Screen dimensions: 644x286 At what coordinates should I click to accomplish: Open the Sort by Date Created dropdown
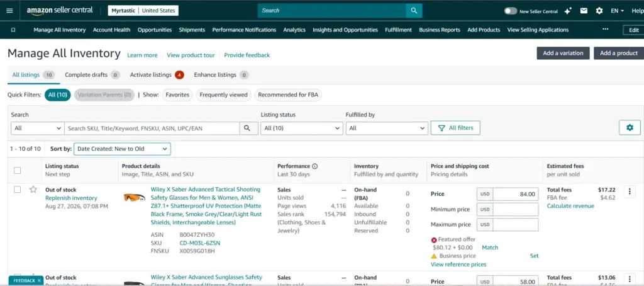click(x=122, y=149)
